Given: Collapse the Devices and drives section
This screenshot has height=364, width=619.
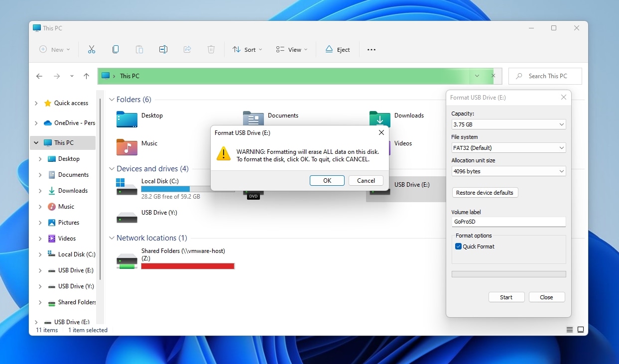Looking at the screenshot, I should [111, 169].
